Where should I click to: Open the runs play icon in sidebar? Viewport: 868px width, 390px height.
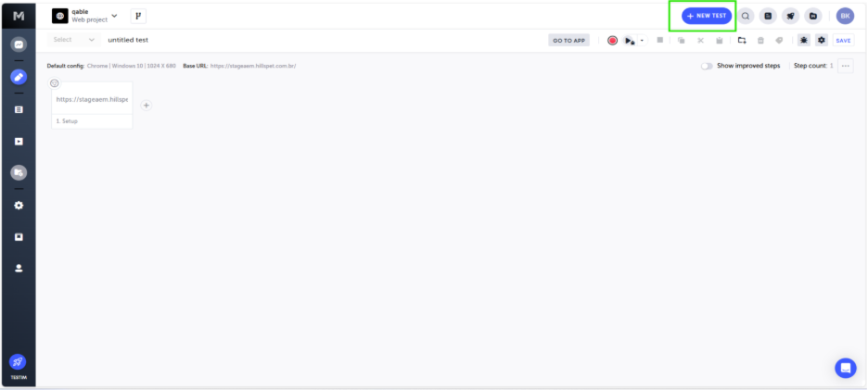coord(19,142)
